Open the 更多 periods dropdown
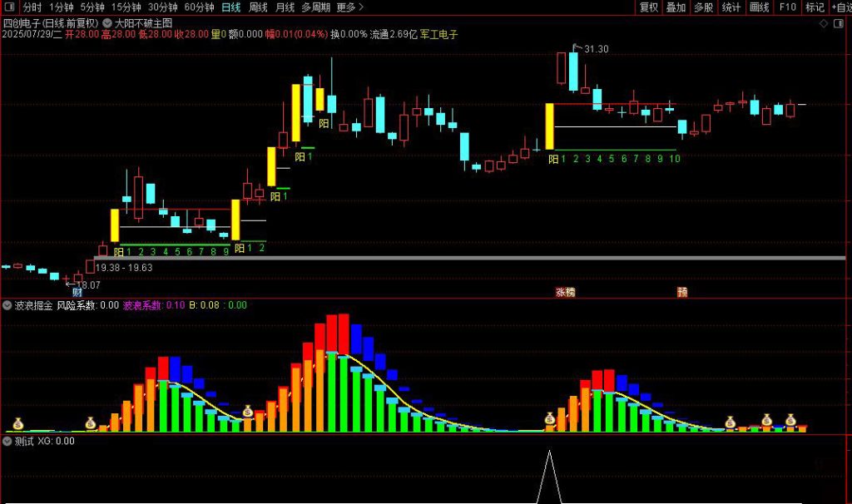This screenshot has height=504, width=852. (x=350, y=7)
